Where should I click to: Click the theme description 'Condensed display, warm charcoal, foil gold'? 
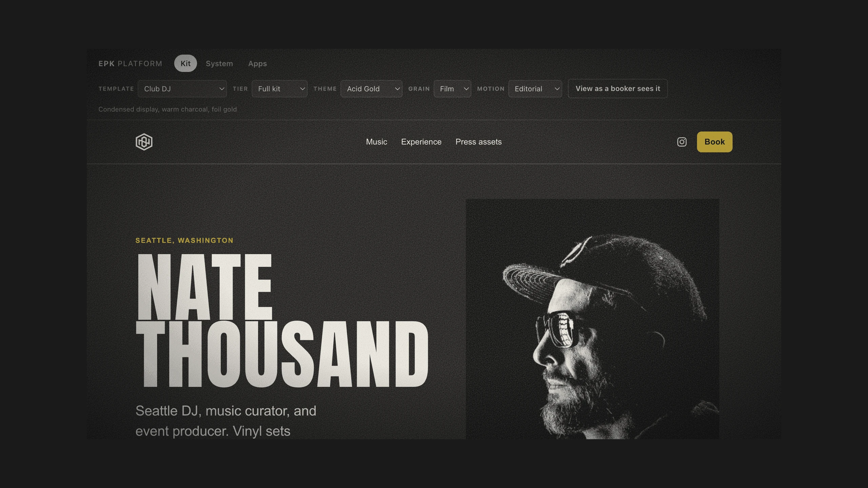point(167,109)
